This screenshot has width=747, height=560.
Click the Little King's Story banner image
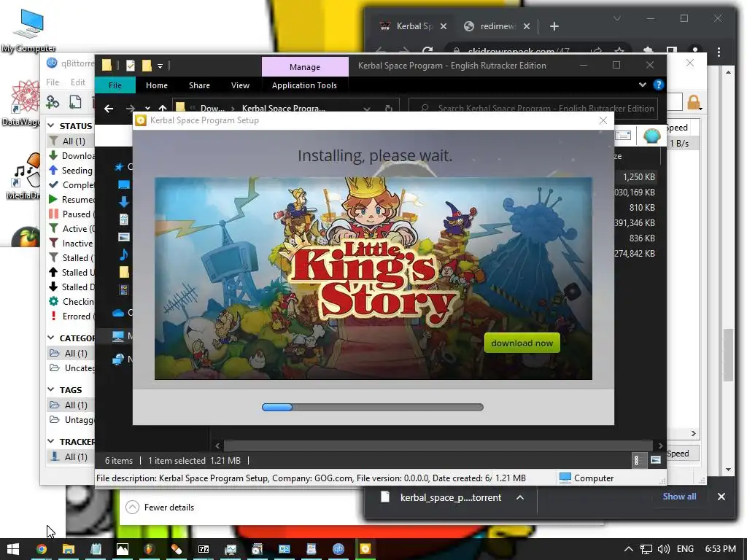click(x=373, y=279)
